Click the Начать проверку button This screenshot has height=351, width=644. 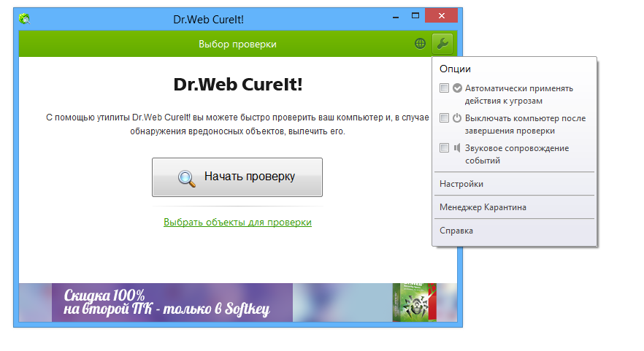click(x=237, y=177)
